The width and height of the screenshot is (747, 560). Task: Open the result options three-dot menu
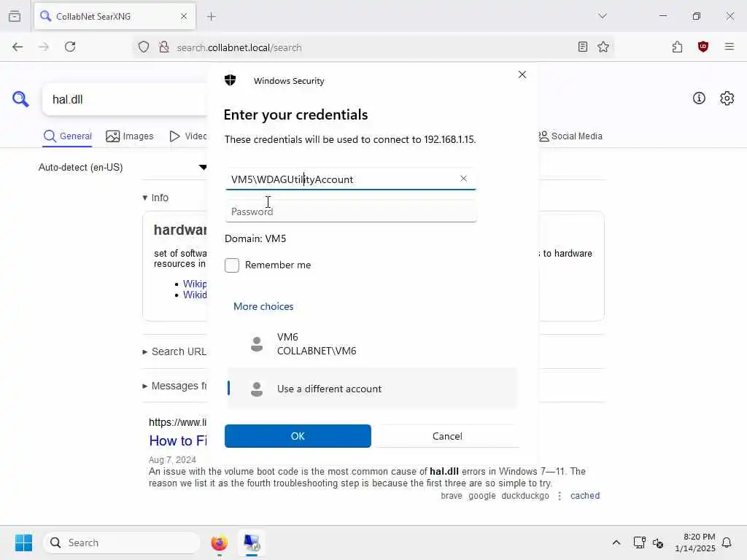pos(560,496)
